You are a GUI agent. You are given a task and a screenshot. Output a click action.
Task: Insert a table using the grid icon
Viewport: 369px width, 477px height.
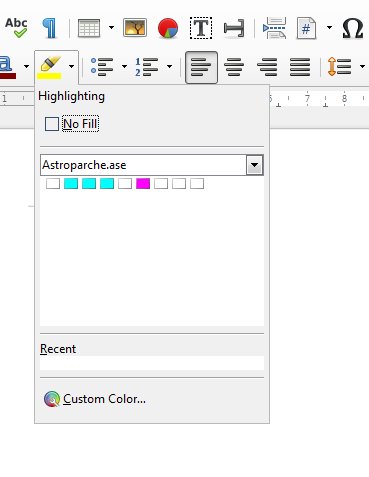tap(89, 28)
